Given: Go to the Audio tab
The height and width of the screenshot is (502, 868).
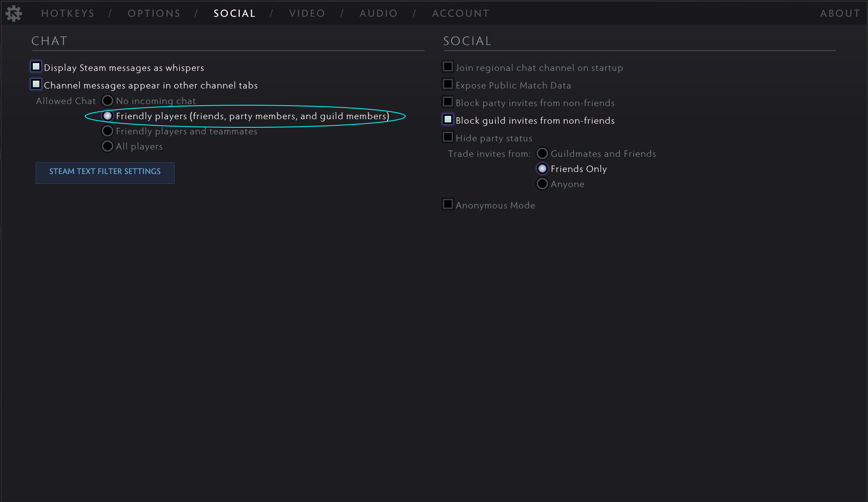Looking at the screenshot, I should coord(378,14).
